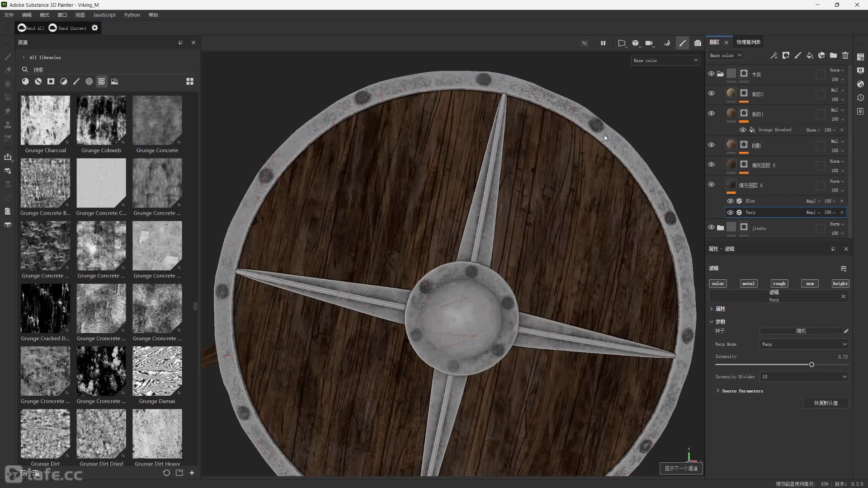Filter assets by smart materials icon

coord(38,81)
